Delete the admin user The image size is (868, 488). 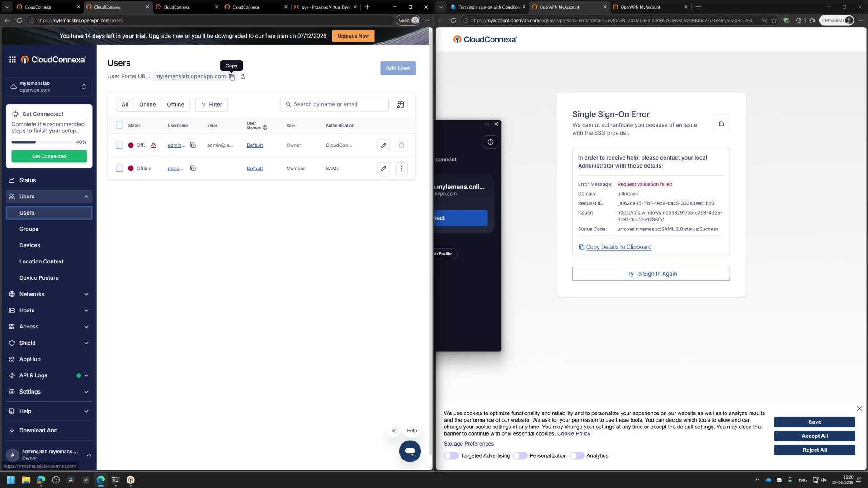pos(401,145)
